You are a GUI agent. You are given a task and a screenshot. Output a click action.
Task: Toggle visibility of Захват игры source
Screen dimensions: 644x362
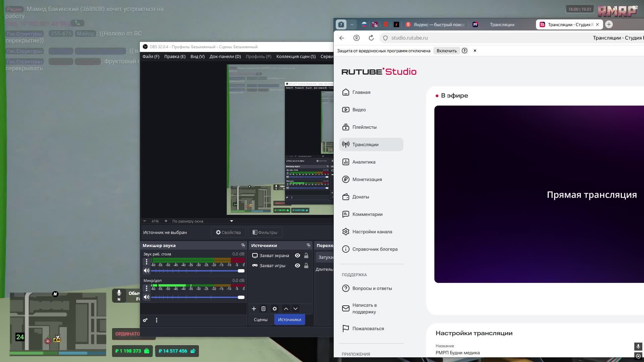click(x=298, y=265)
